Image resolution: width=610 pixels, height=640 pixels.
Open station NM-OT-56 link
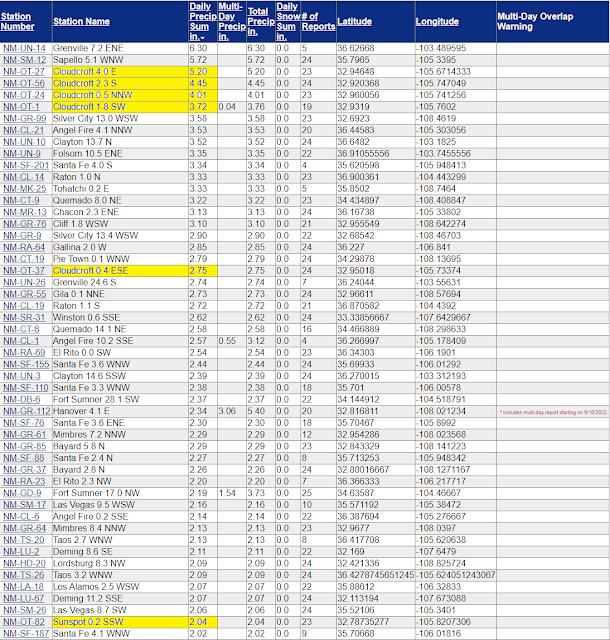[x=24, y=83]
